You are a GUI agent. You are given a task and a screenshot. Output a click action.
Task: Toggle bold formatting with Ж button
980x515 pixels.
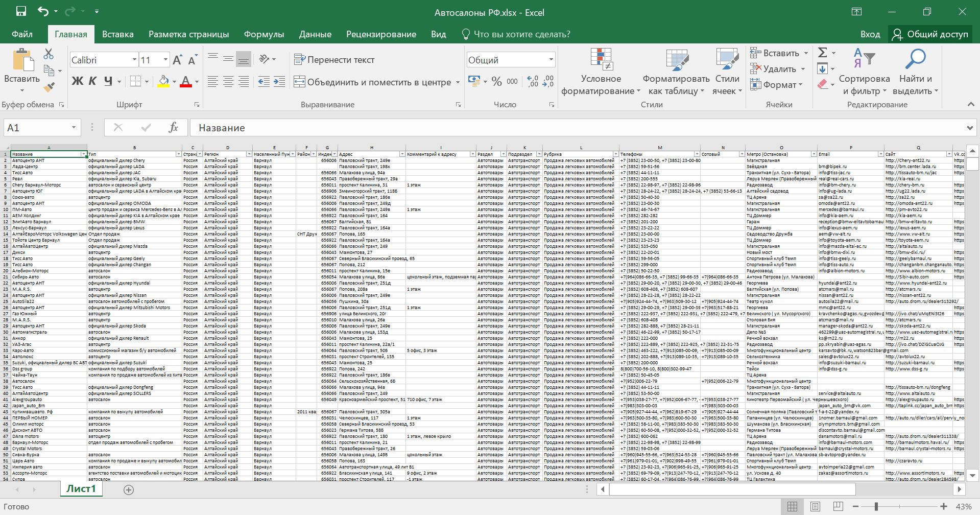tap(77, 81)
